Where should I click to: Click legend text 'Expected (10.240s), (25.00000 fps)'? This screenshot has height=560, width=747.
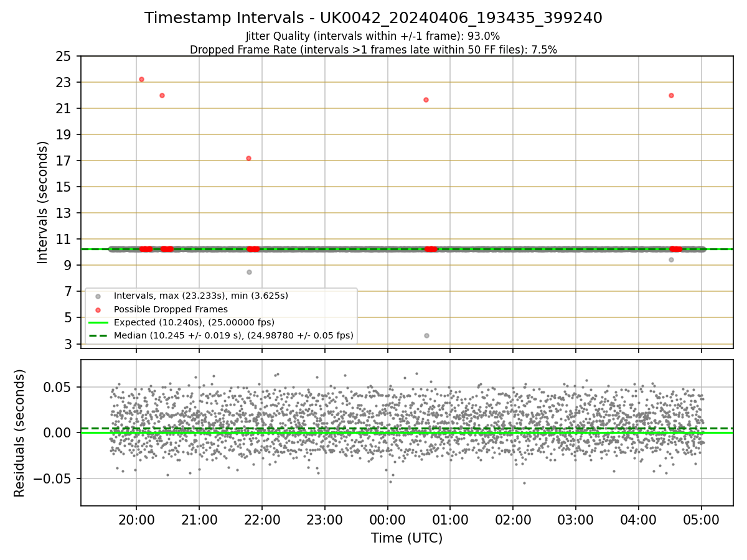point(194,322)
